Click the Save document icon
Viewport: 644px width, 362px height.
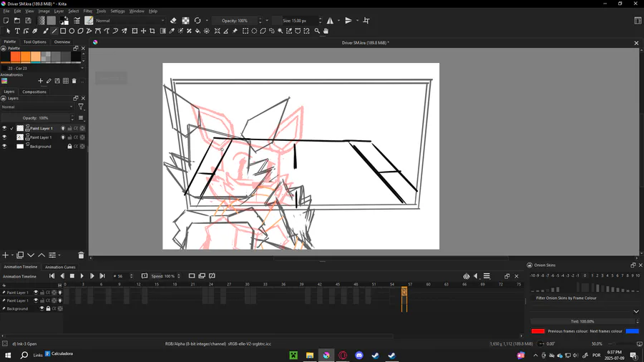coord(28,21)
